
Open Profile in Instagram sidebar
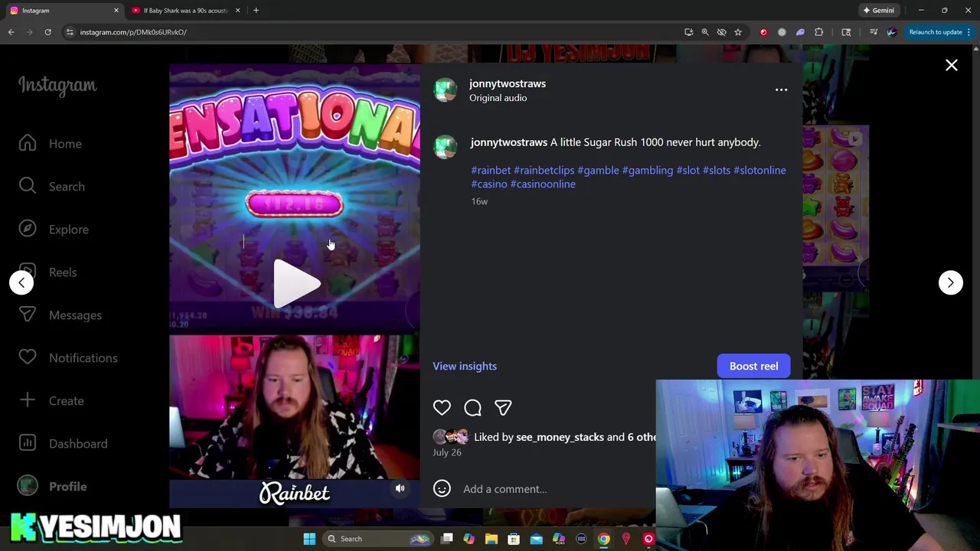tap(53, 487)
